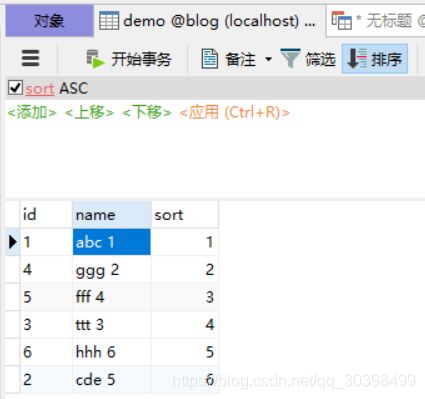
Task: Select the cell 'cde 5'
Action: pos(112,380)
